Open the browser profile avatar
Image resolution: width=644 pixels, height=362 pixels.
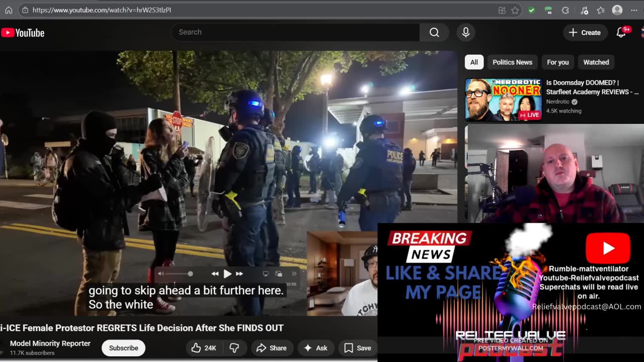pos(617,10)
